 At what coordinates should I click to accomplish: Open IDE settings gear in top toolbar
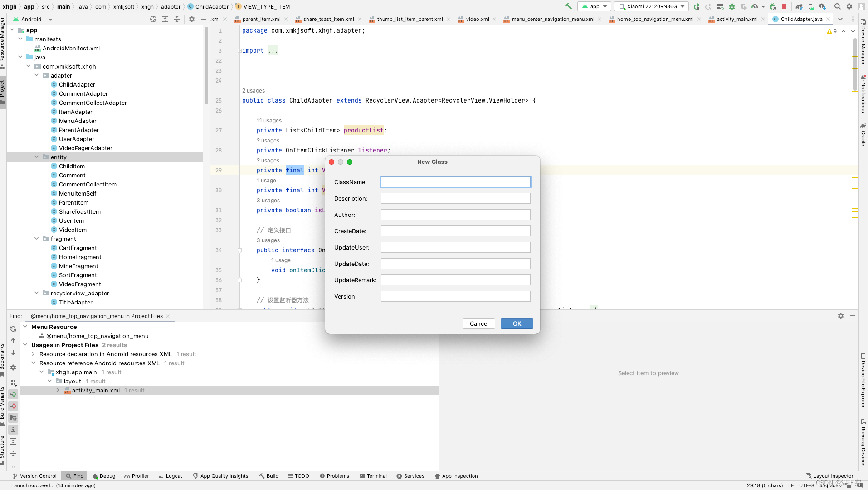click(x=849, y=6)
